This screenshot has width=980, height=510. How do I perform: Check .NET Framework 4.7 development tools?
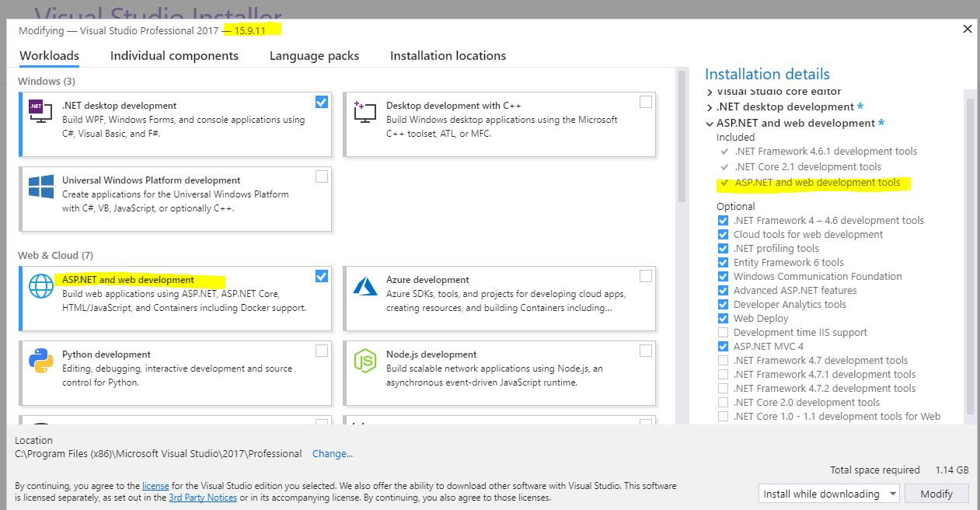click(724, 361)
